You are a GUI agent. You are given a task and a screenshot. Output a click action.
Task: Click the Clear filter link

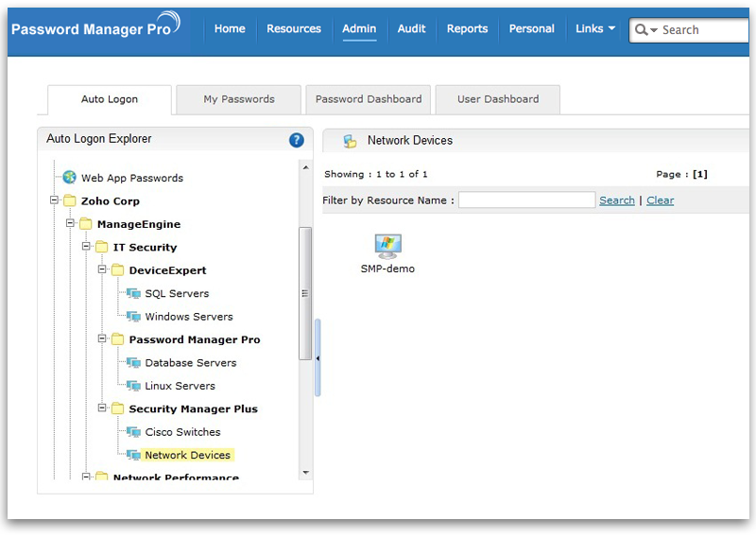click(x=660, y=200)
